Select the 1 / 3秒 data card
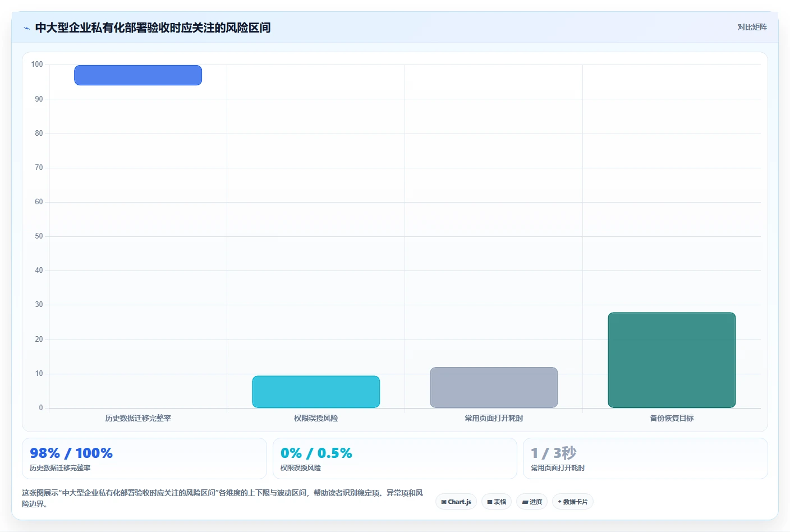The image size is (790, 532). [x=645, y=458]
